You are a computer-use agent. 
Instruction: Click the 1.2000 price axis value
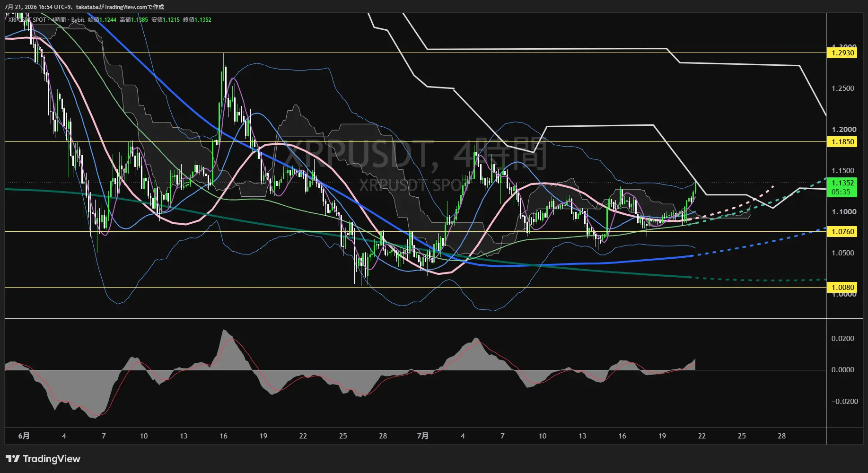click(x=844, y=129)
